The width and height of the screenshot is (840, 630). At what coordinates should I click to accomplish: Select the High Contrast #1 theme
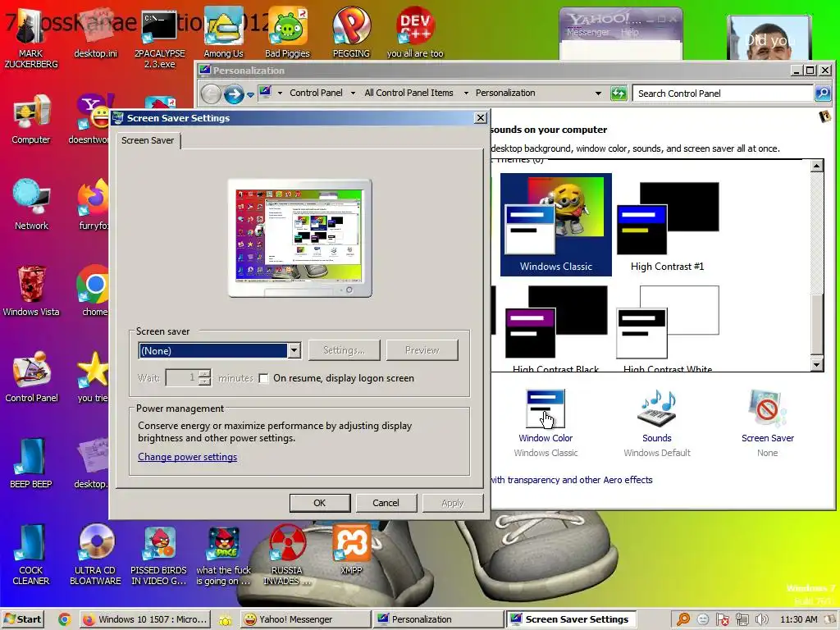tap(667, 224)
